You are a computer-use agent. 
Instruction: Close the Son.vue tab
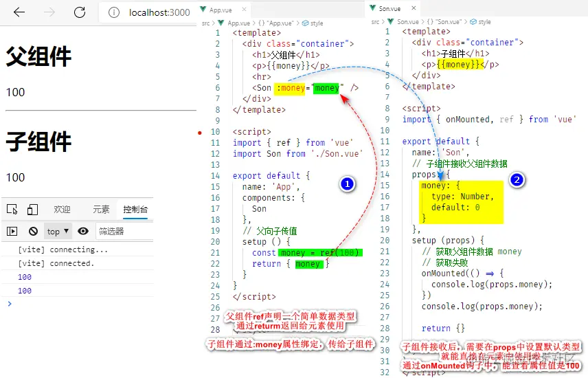[414, 8]
